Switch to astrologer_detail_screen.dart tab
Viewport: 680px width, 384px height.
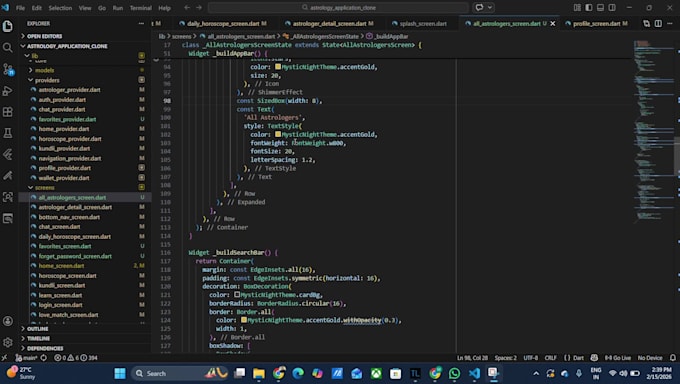coord(332,23)
